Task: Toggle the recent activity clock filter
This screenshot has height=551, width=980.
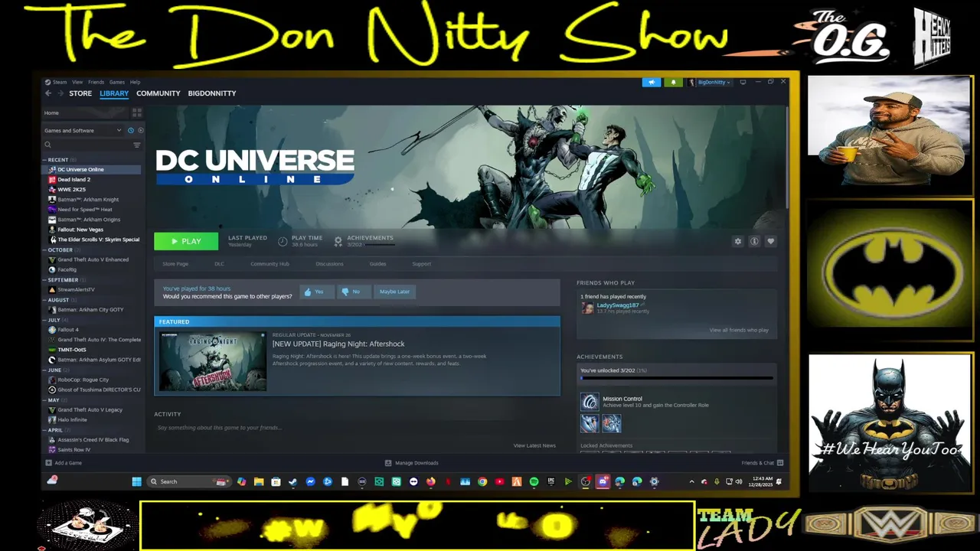Action: click(131, 130)
